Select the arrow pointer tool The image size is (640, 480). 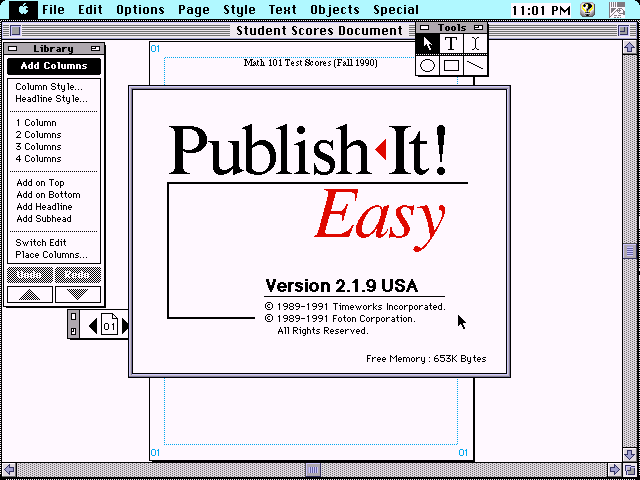pyautogui.click(x=427, y=43)
